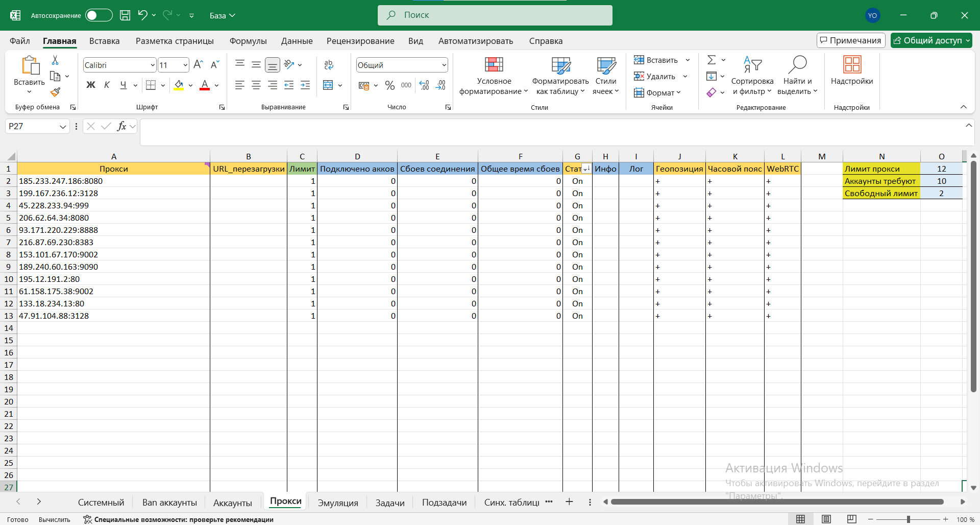The image size is (980, 525).
Task: Click the Merge and Center cells icon
Action: click(328, 85)
